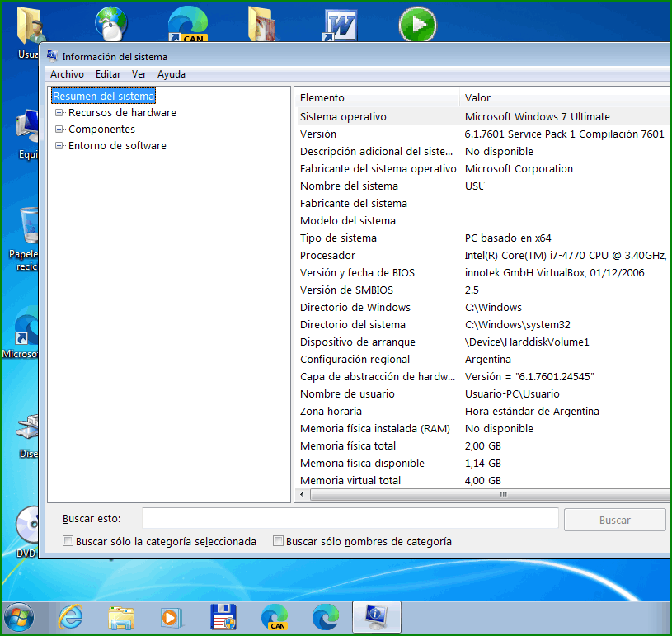The width and height of the screenshot is (672, 636).
Task: Click Versión y fecha de BIOS row
Action: pyautogui.click(x=484, y=272)
